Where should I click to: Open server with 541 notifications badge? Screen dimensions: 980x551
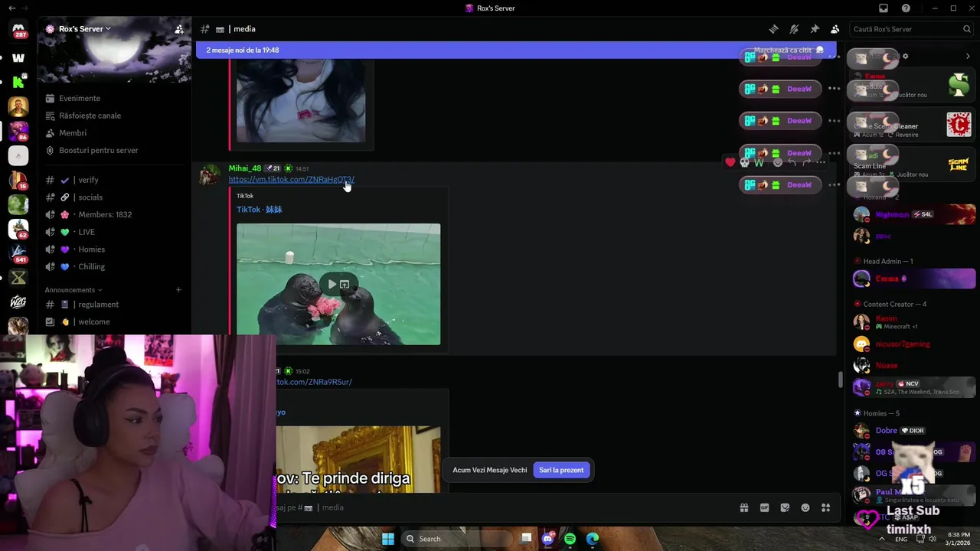[18, 253]
